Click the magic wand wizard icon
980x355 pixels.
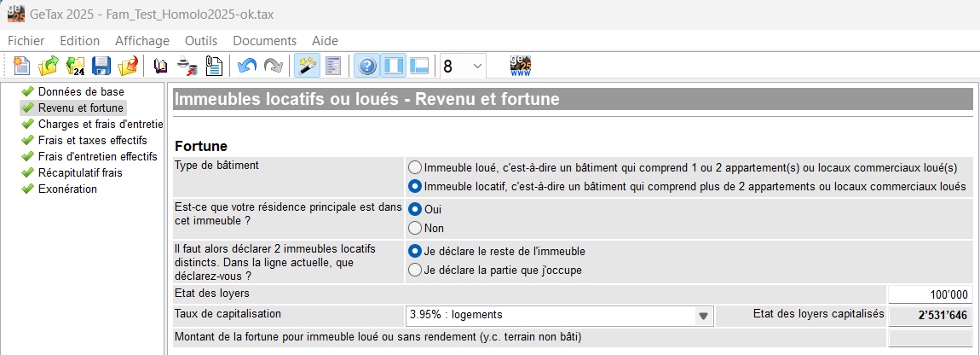[306, 66]
